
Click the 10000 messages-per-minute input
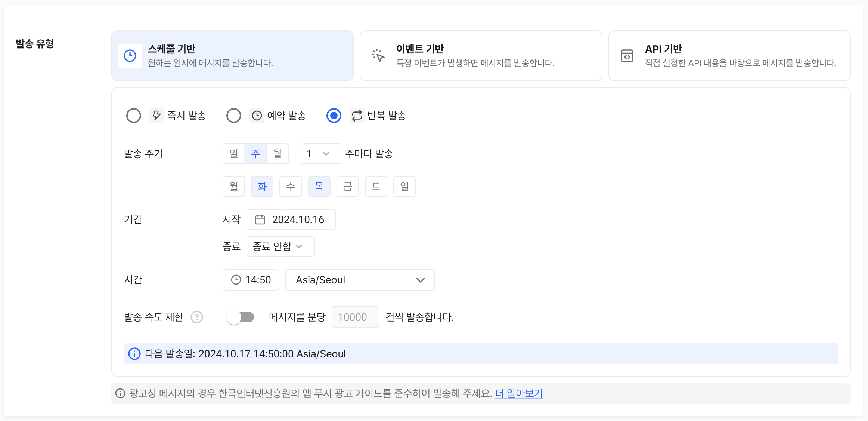click(356, 317)
